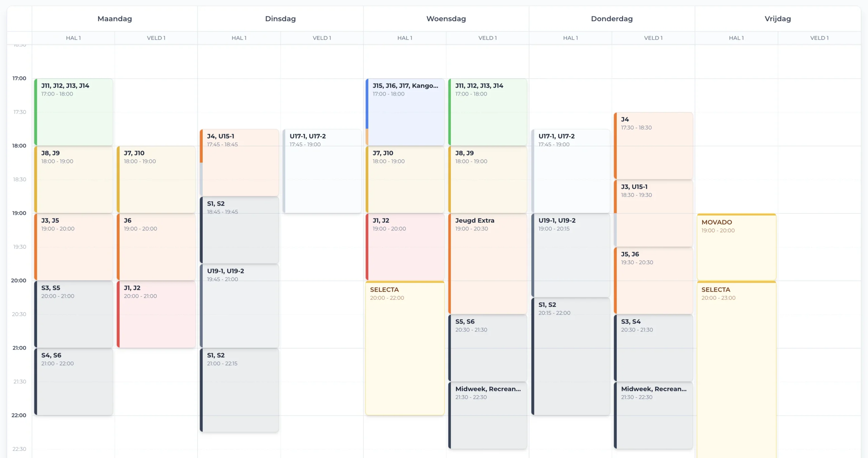Select HAL 1 column header under Dinsdag
The width and height of the screenshot is (868, 458).
[x=239, y=38]
